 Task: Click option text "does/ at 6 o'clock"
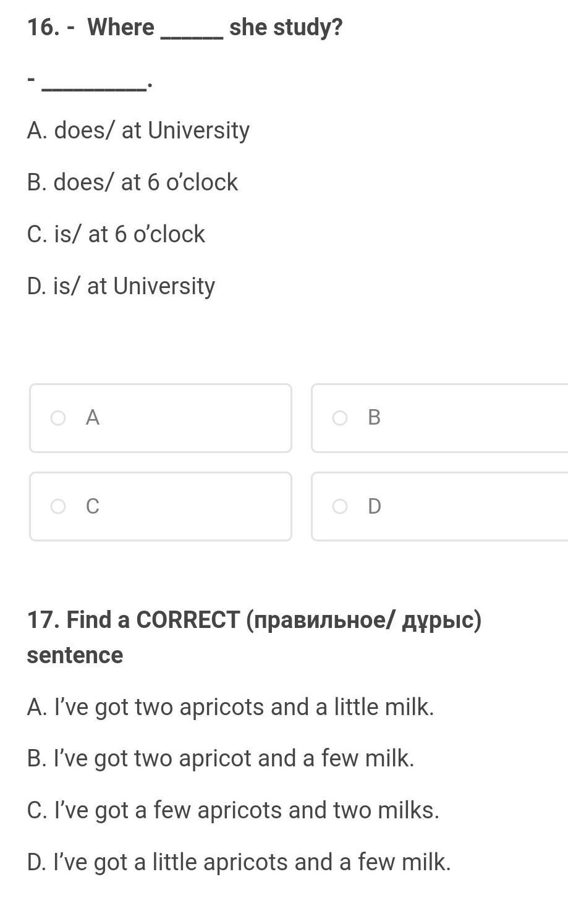pyautogui.click(x=146, y=182)
